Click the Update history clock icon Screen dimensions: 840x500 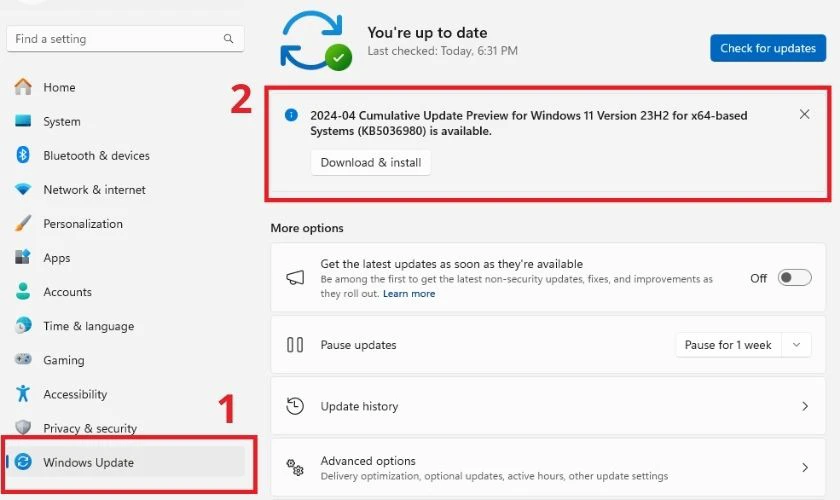tap(295, 406)
